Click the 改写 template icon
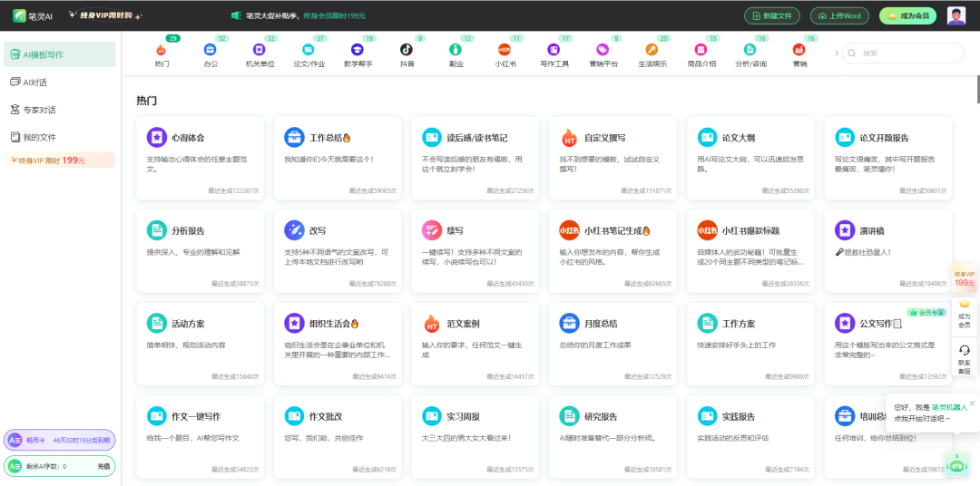Image resolution: width=980 pixels, height=486 pixels. pos(294,230)
